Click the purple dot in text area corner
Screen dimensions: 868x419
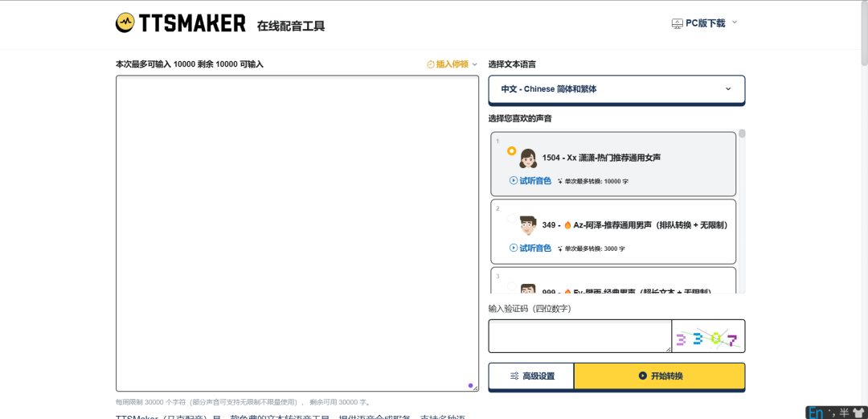(470, 385)
